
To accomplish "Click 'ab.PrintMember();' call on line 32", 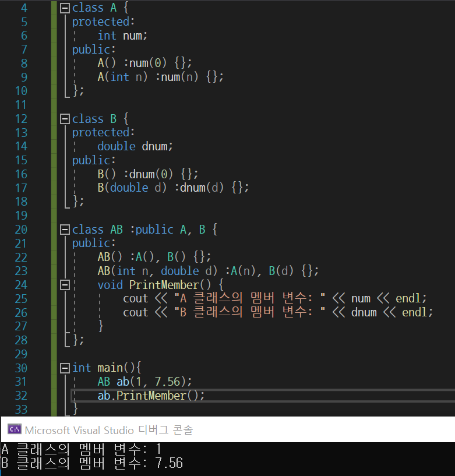I will [x=151, y=396].
